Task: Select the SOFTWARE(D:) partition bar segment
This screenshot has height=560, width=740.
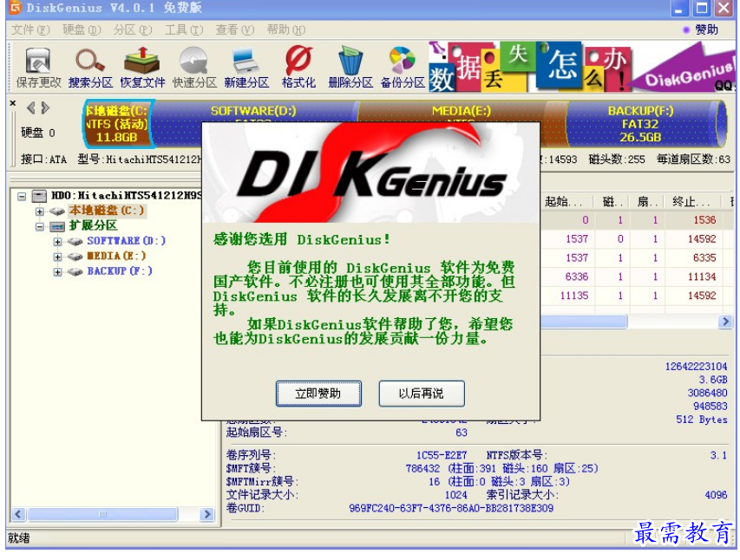Action: [253, 110]
